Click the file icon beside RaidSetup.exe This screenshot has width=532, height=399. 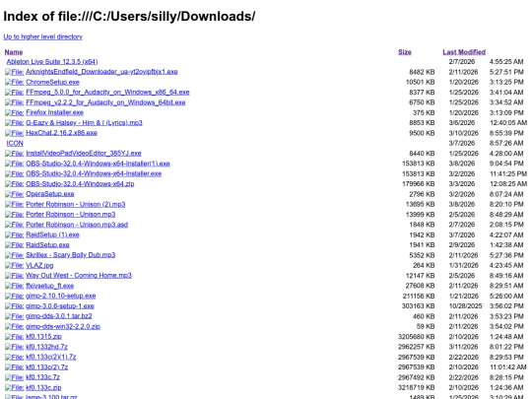14,245
